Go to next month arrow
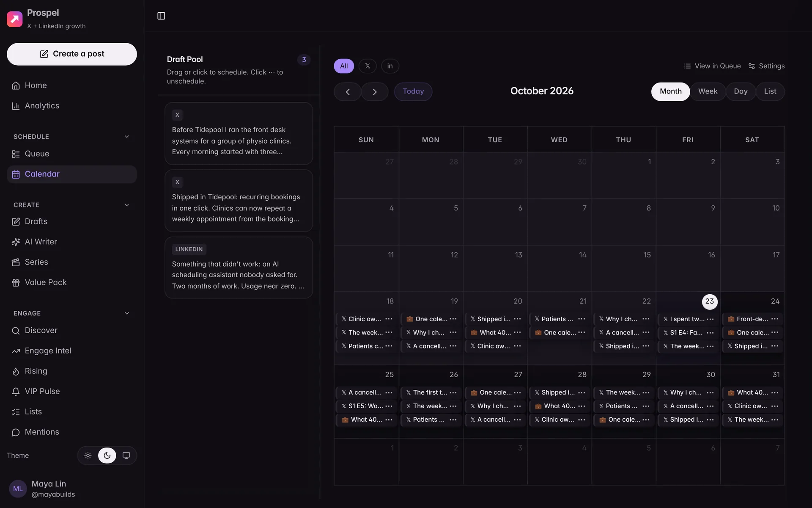 (x=375, y=92)
